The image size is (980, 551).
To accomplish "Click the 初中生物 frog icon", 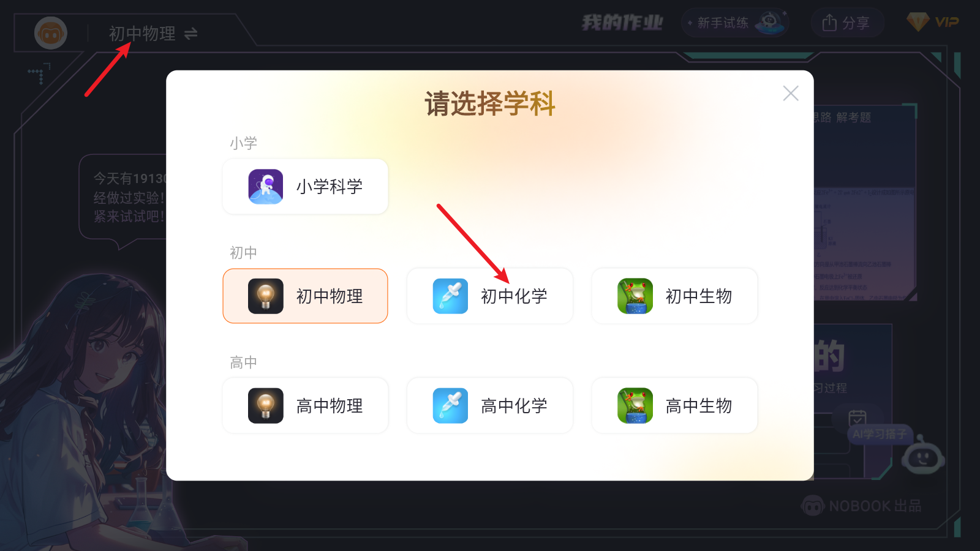I will (x=635, y=296).
